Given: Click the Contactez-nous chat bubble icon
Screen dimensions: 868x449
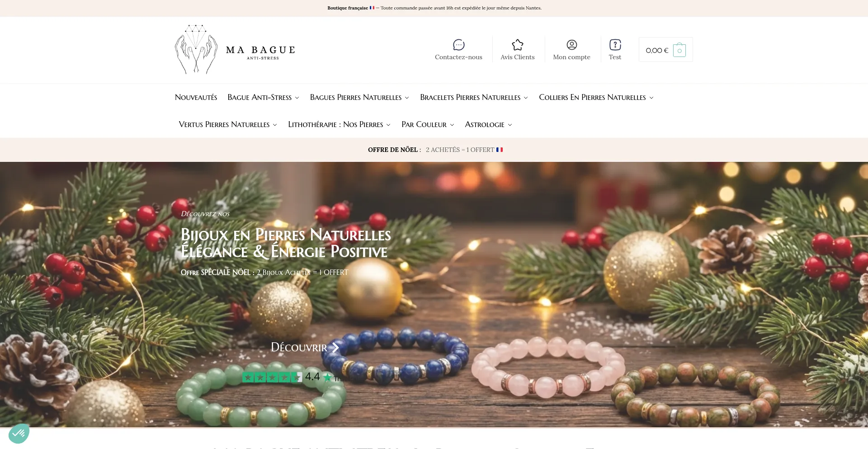Looking at the screenshot, I should point(458,45).
